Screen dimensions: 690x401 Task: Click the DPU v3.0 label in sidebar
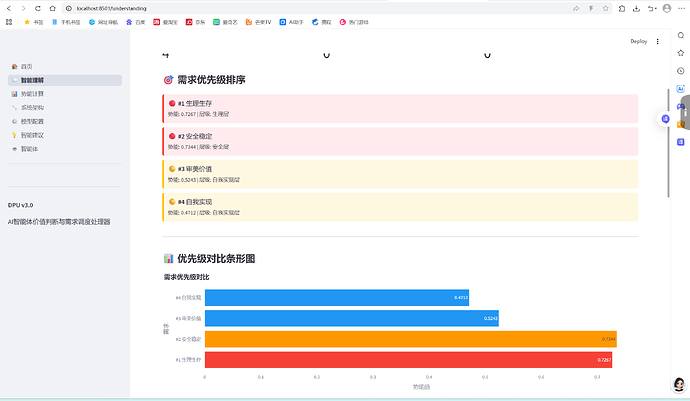pyautogui.click(x=20, y=205)
